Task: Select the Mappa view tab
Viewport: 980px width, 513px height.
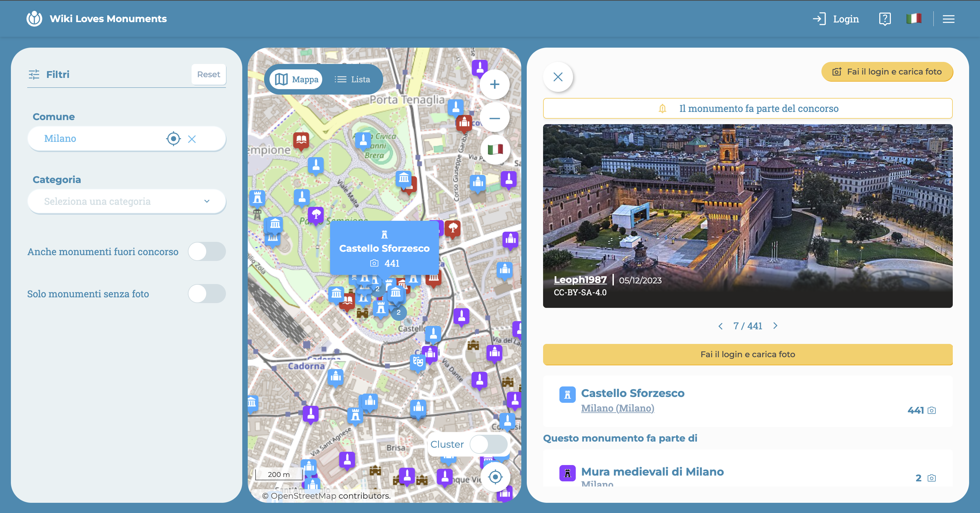Action: [x=297, y=80]
